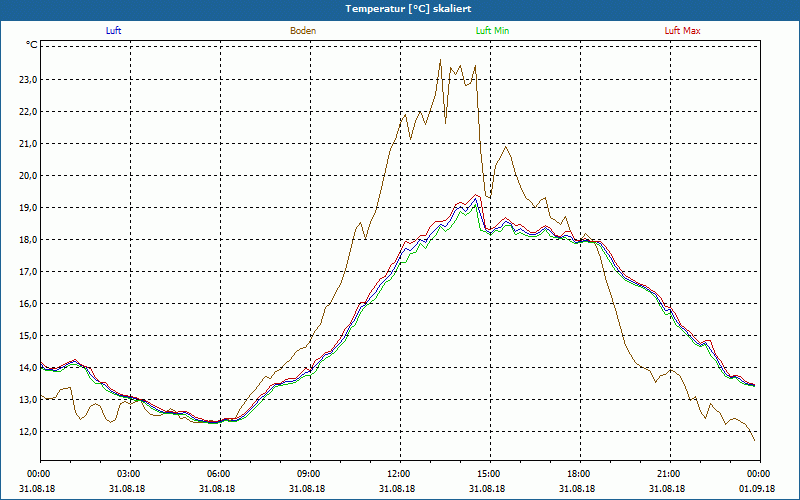Click the 12,0 y-axis value
This screenshot has height=500, width=800.
point(28,432)
